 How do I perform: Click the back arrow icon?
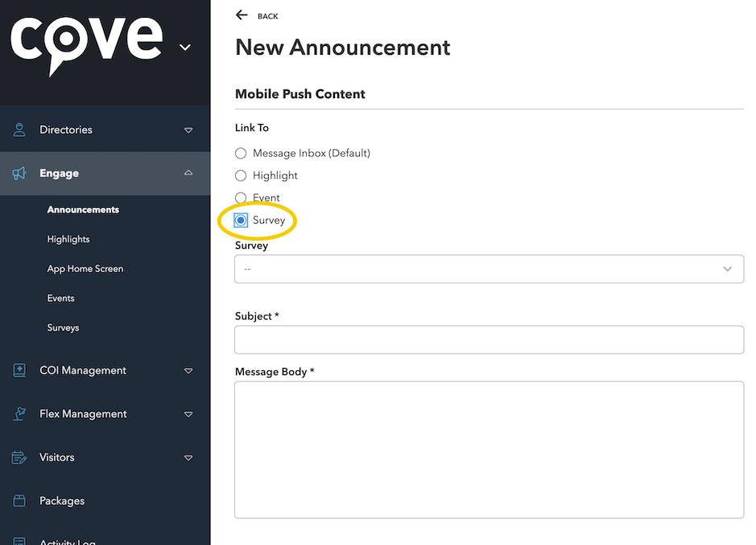242,15
